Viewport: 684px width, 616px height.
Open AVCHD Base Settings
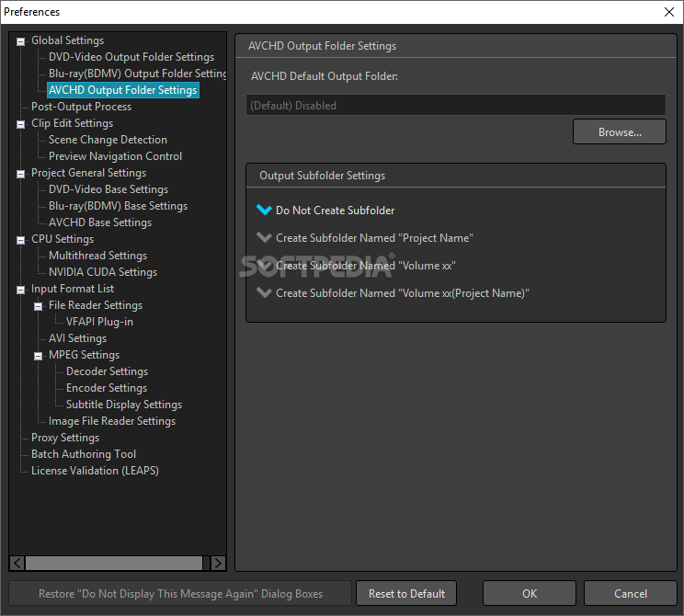(x=100, y=222)
